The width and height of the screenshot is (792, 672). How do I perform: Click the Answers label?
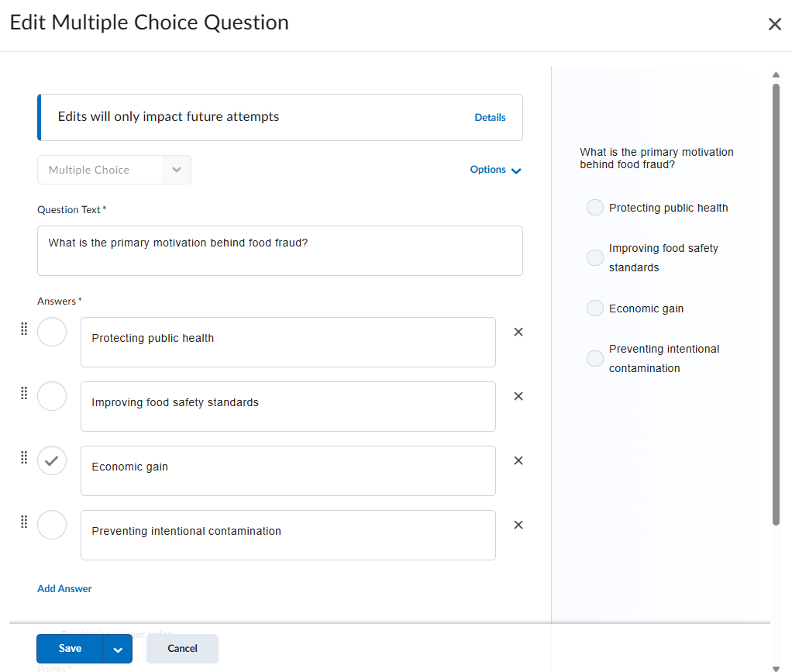[59, 302]
